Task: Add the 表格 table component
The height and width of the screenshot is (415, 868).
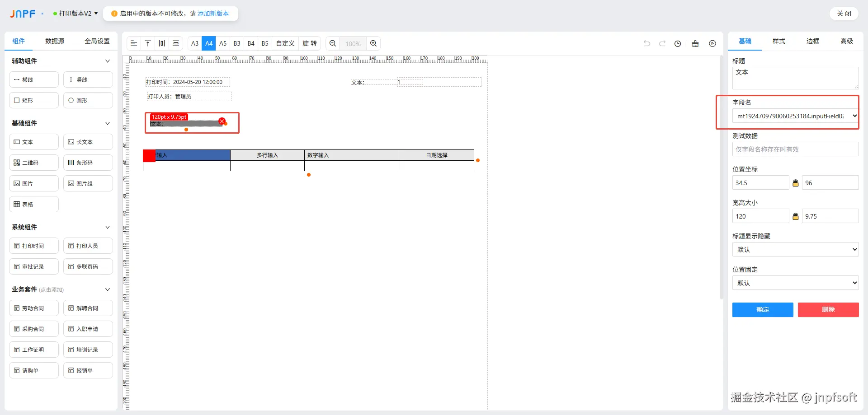Action: click(34, 204)
